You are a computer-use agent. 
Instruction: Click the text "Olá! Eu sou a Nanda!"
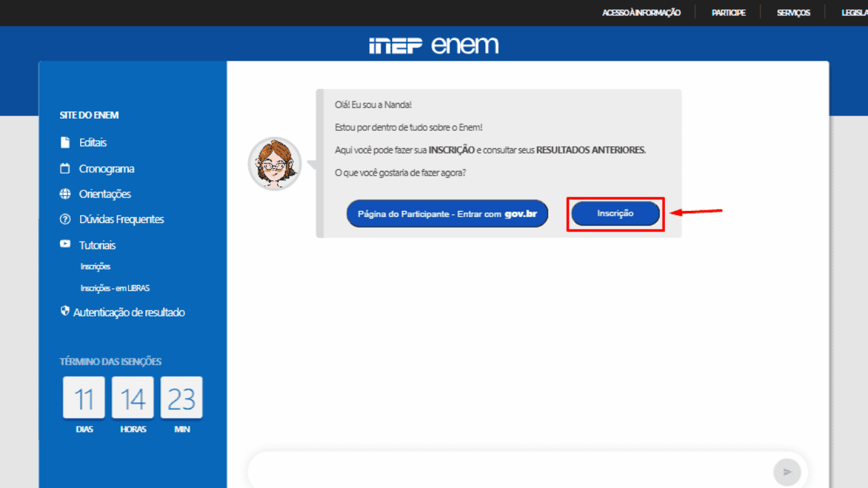[x=373, y=105]
